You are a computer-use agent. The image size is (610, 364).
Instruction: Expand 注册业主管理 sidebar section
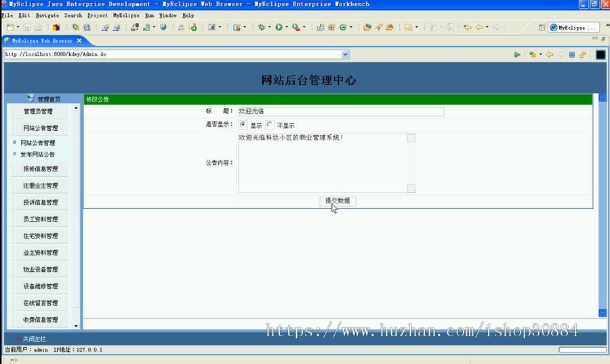click(x=41, y=186)
